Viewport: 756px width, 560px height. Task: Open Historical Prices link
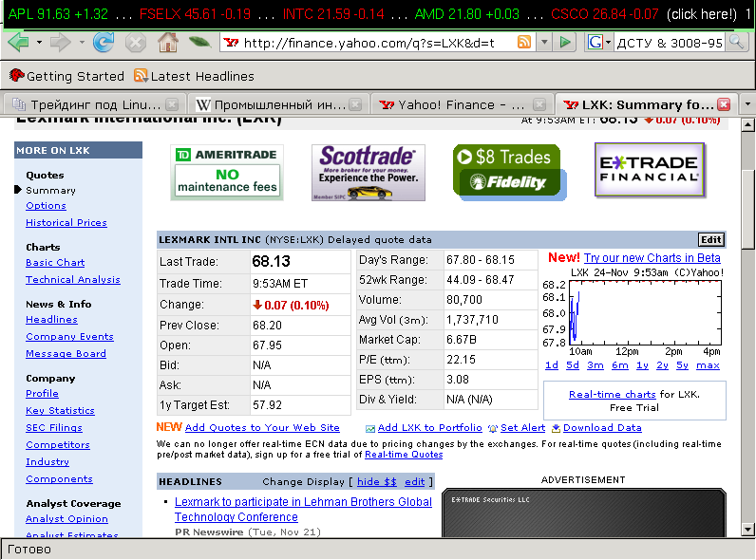click(x=66, y=222)
